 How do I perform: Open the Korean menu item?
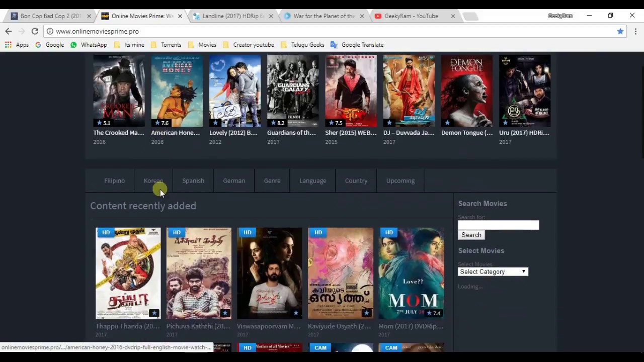pos(153,180)
